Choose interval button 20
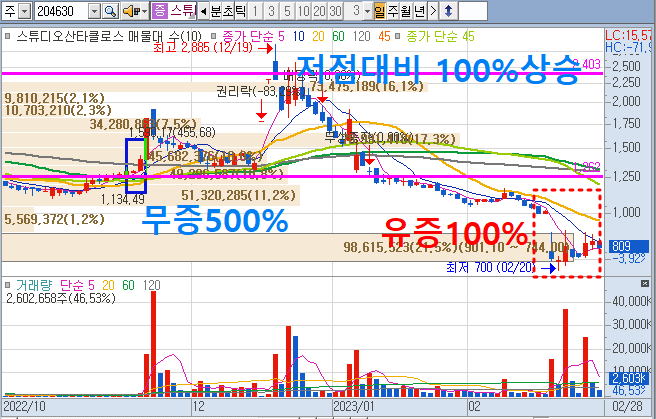 tap(319, 11)
